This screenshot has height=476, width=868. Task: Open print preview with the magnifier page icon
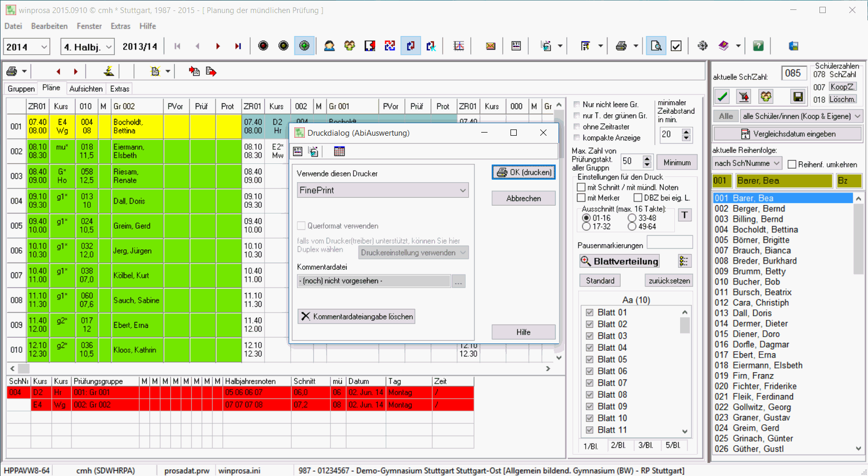coord(656,46)
